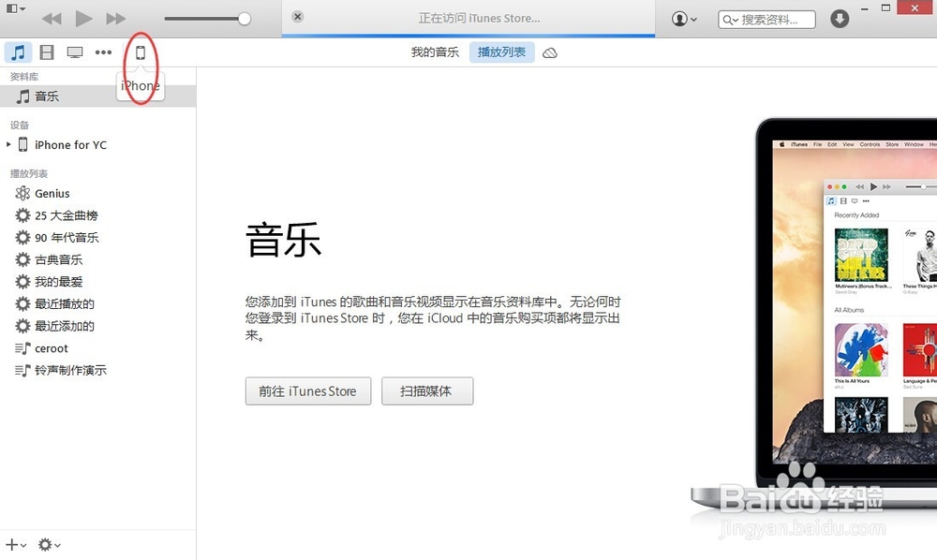Screen dimensions: 937x560
Task: Click 扫描媒体 button
Action: (x=427, y=391)
